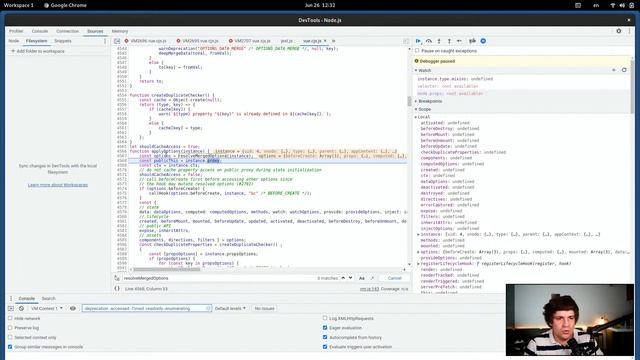Switch to the Memory tab
This screenshot has height=360, width=640.
120,31
